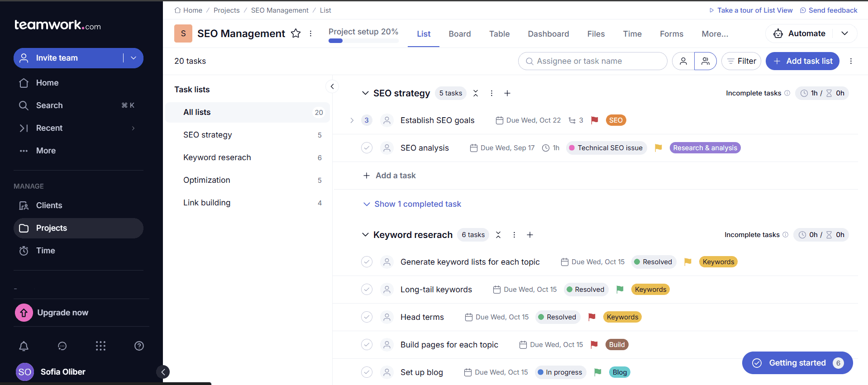
Task: Check off the Head terms task
Action: click(x=367, y=317)
